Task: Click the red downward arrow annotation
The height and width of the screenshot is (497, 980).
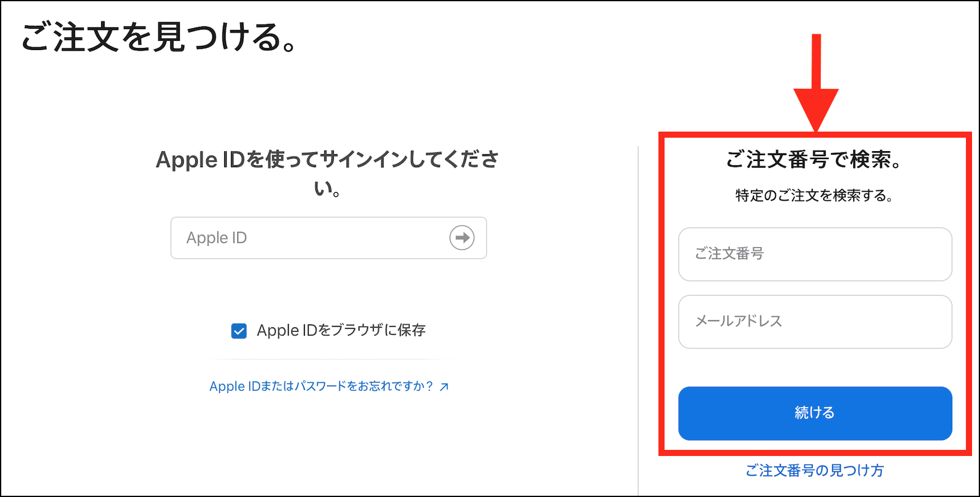Action: (816, 83)
